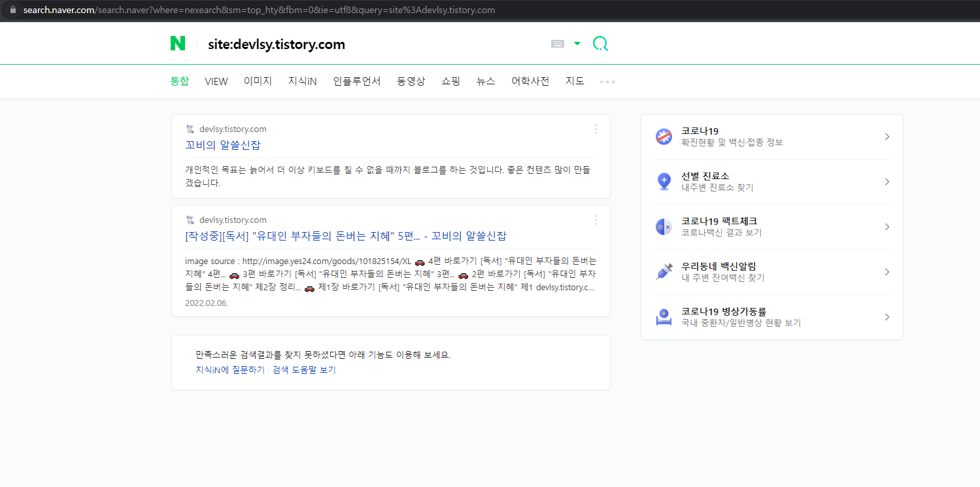Expand the 코로나19 병상가동률 row chevron
The width and height of the screenshot is (980, 487).
(887, 317)
